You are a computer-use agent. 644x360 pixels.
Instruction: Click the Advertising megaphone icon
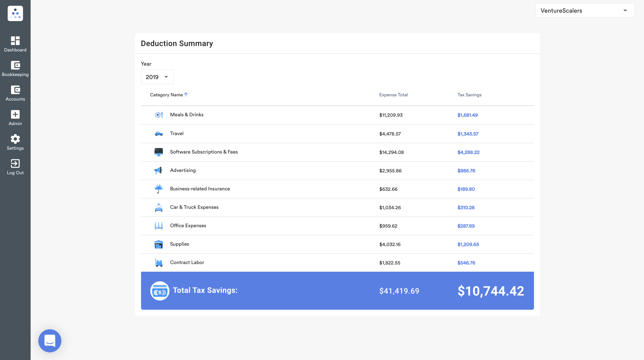tap(159, 170)
